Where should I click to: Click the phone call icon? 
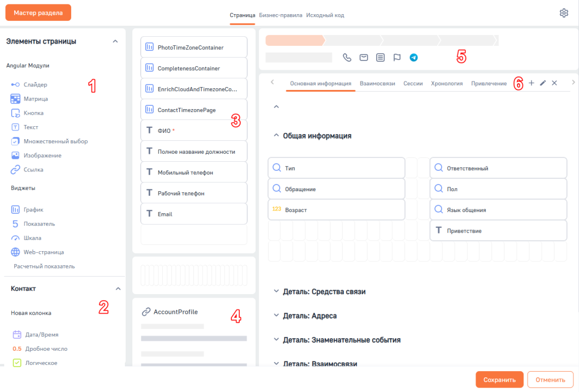pos(347,57)
